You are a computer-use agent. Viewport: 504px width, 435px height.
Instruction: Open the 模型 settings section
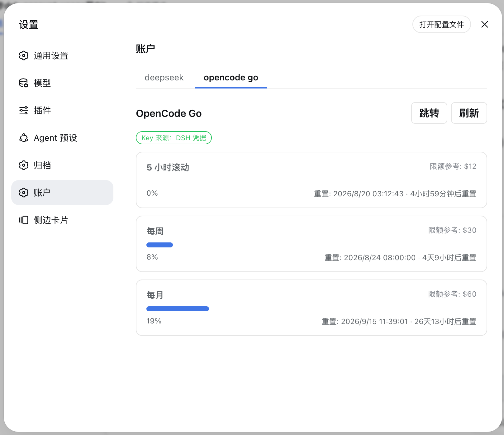[x=62, y=83]
